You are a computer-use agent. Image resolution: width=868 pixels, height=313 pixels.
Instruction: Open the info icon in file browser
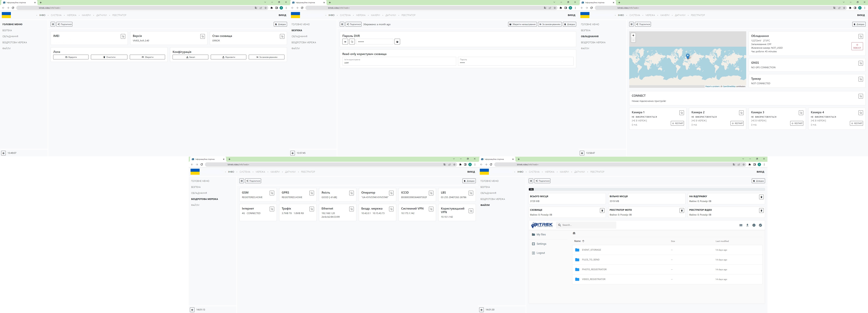[754, 225]
